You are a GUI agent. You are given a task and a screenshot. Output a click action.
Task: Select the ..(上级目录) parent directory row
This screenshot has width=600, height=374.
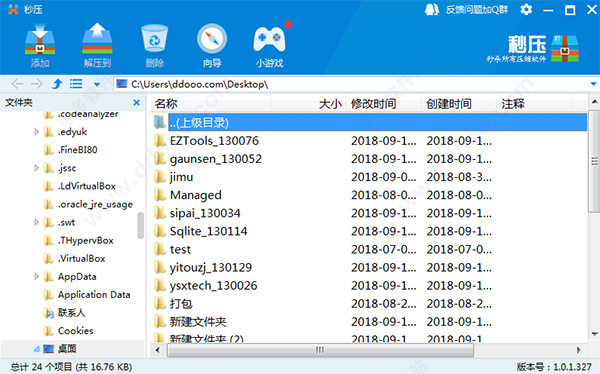[x=370, y=122]
